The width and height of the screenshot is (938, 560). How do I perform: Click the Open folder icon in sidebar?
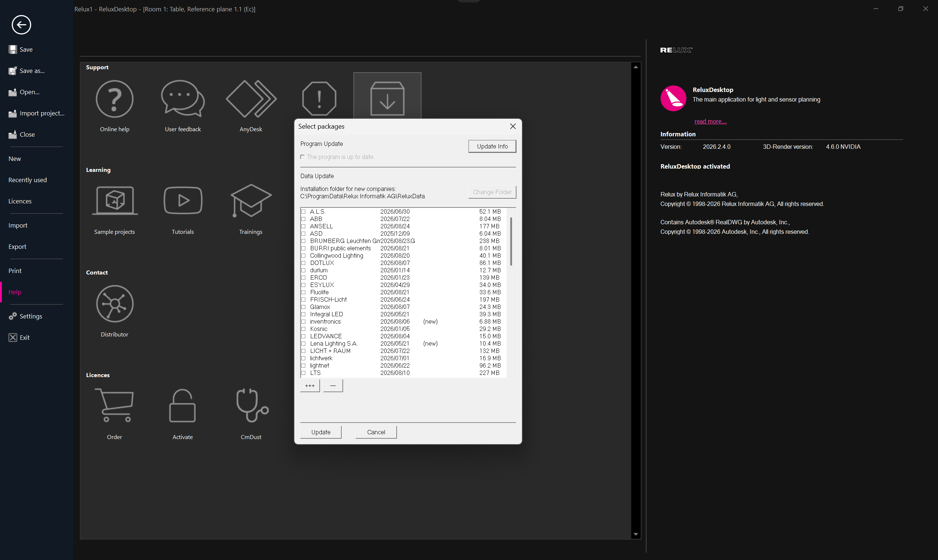pos(13,92)
